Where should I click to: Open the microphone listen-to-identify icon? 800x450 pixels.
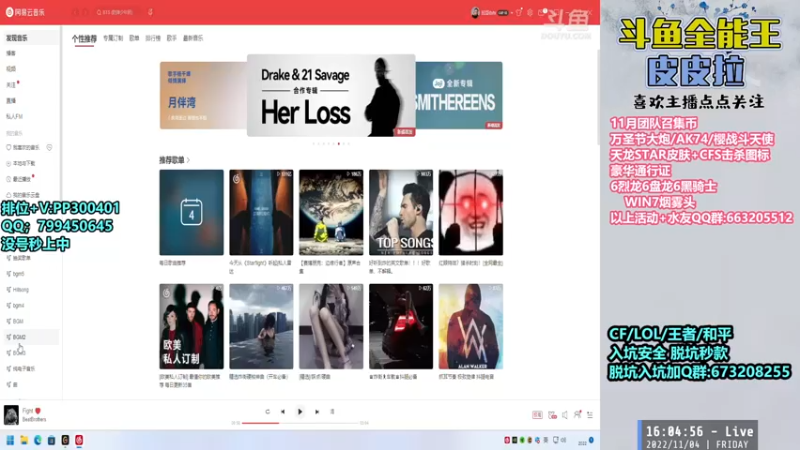[x=150, y=12]
